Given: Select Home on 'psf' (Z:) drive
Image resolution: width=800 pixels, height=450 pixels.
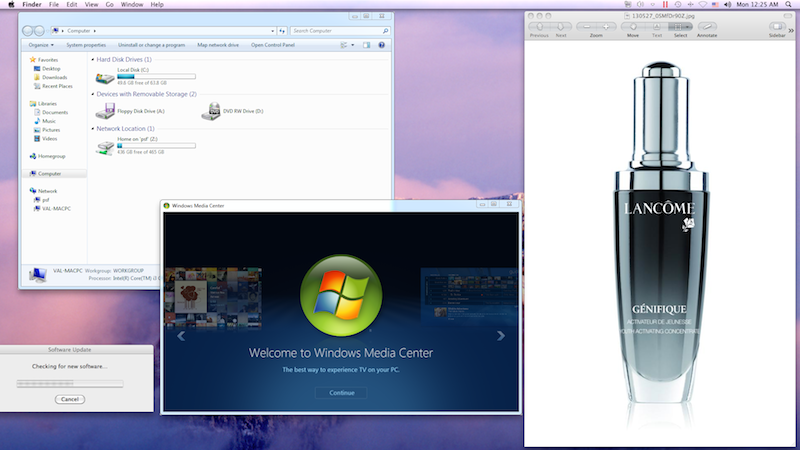Looking at the screenshot, I should (145, 146).
